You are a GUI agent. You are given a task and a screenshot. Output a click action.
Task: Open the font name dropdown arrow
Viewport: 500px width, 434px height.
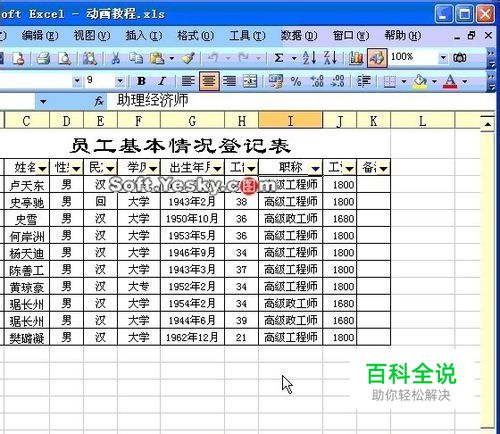point(77,81)
